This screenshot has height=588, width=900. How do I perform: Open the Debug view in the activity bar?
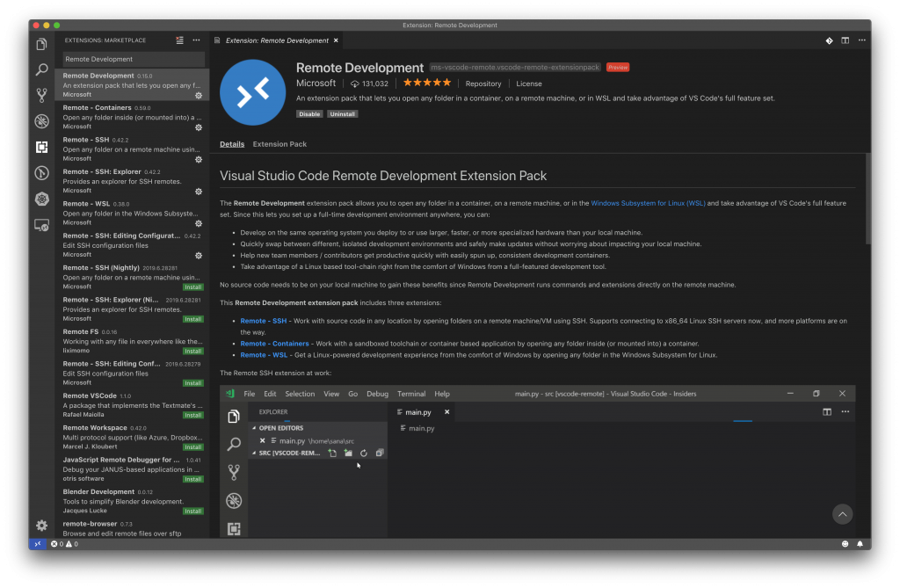coord(41,121)
